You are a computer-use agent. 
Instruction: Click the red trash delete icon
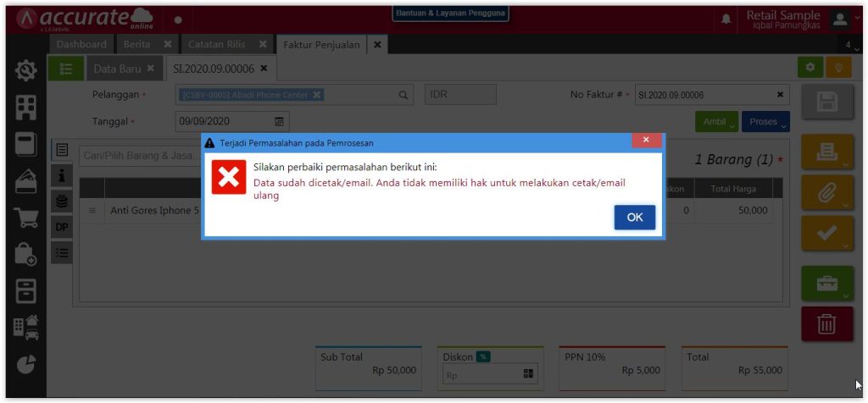[826, 323]
